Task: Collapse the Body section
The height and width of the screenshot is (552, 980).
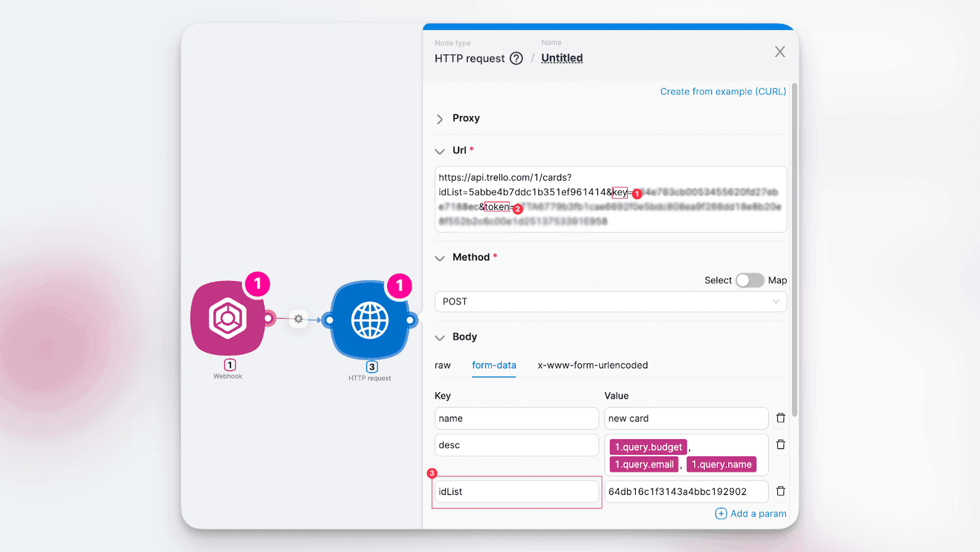Action: 440,338
